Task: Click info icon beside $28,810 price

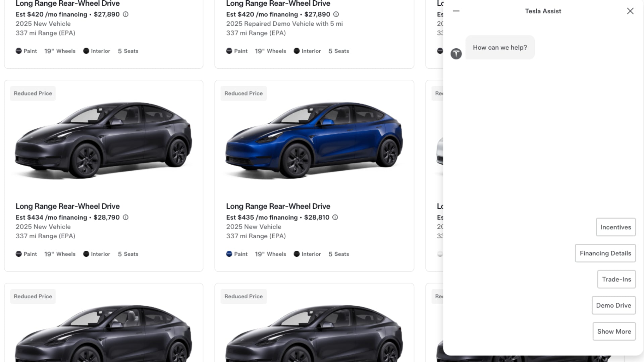Action: (335, 217)
